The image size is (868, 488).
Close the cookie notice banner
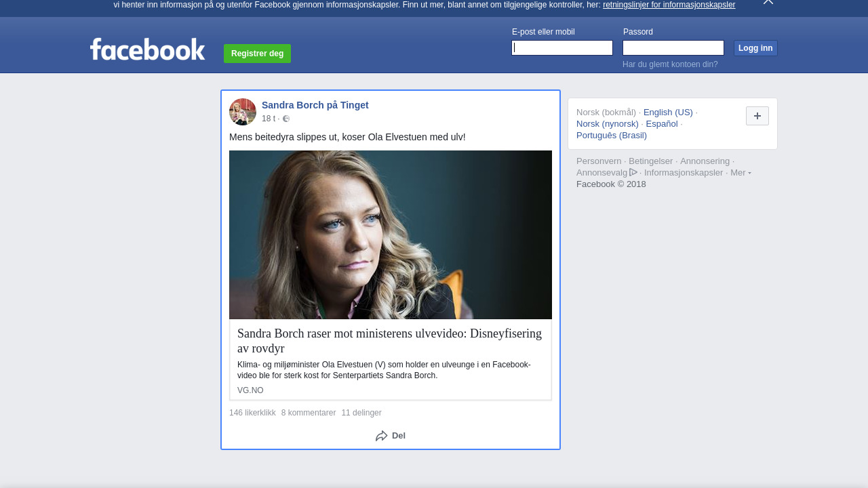click(x=768, y=2)
